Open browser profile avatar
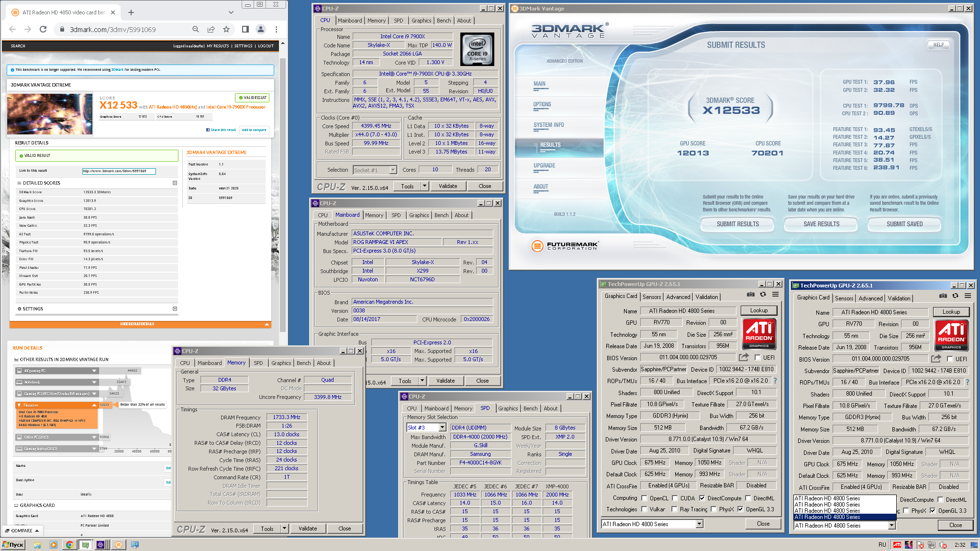The width and height of the screenshot is (980, 551). pos(261,29)
